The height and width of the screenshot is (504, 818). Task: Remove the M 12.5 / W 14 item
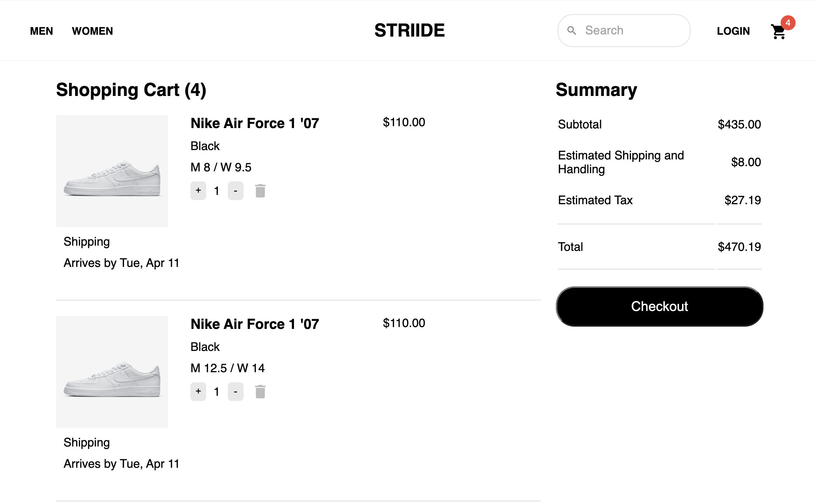[260, 392]
